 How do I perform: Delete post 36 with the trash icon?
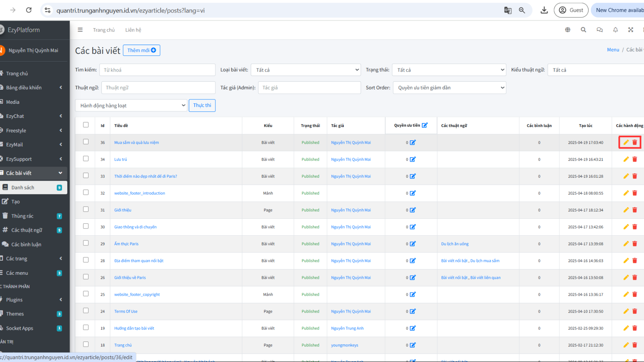pyautogui.click(x=635, y=142)
